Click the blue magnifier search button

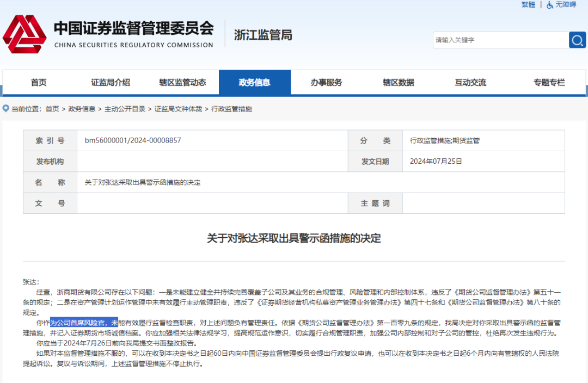pyautogui.click(x=577, y=40)
